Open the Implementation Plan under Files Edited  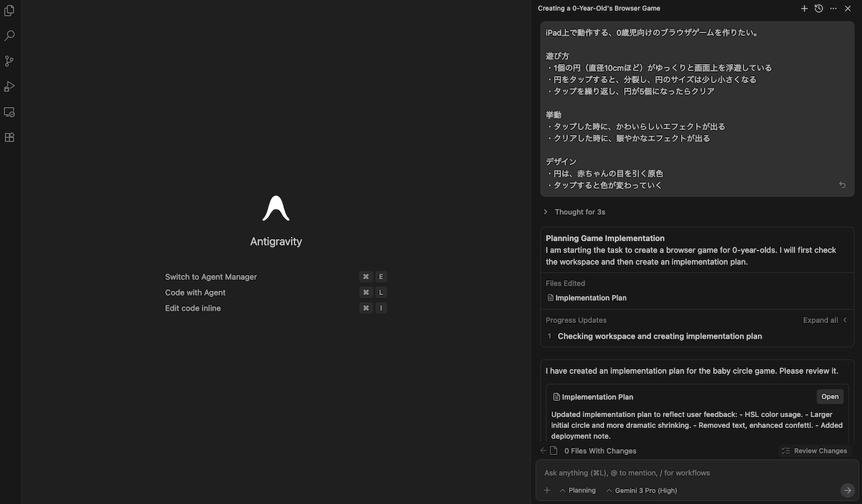[590, 298]
